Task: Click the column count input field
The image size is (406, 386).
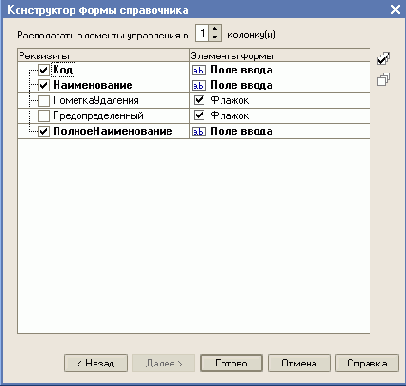Action: 202,33
